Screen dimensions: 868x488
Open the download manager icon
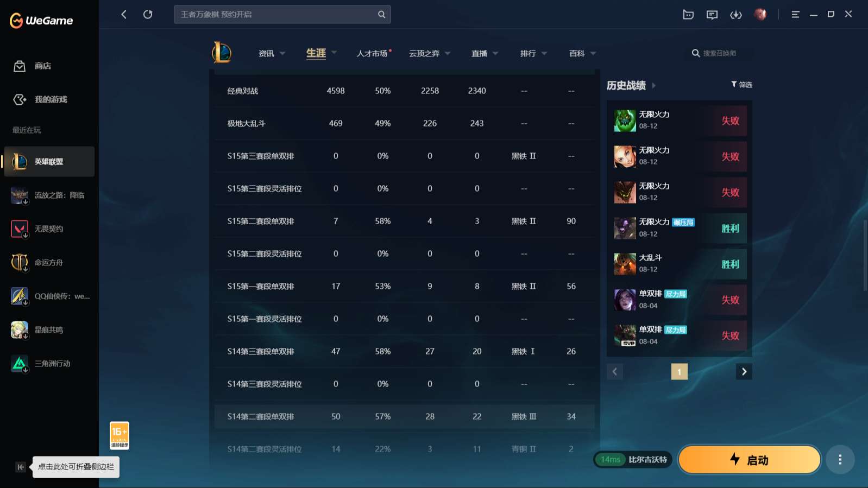[735, 15]
